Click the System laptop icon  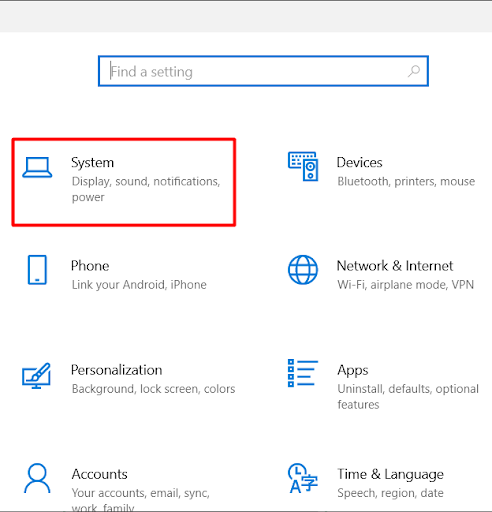[x=37, y=167]
